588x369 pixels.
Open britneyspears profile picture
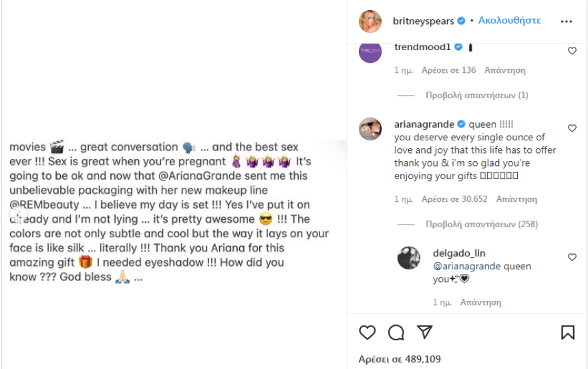coord(371,21)
